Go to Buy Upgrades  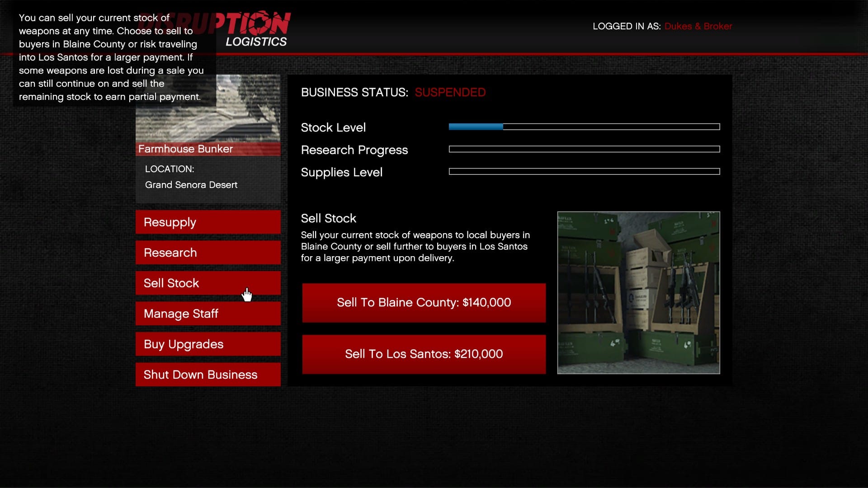(208, 344)
